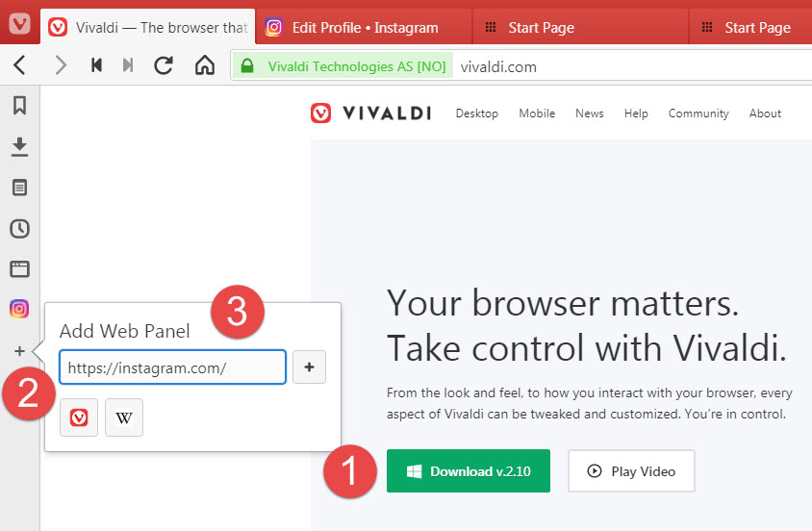Switch to the first Start Page tab

[x=580, y=27]
